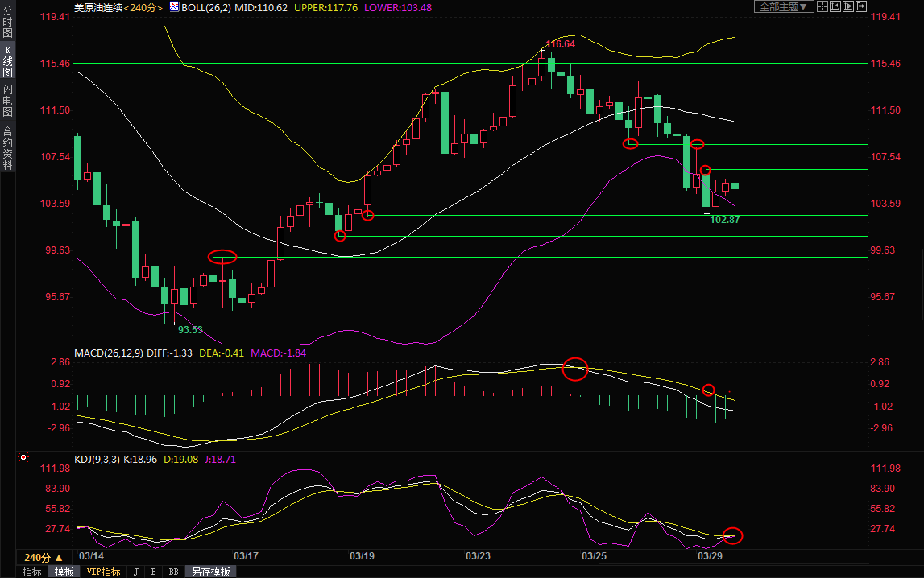Click the play-forward chart icon
This screenshot has width=924, height=578.
point(847,6)
